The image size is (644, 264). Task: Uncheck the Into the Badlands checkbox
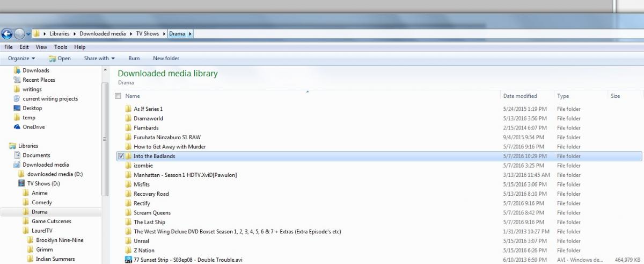(120, 156)
